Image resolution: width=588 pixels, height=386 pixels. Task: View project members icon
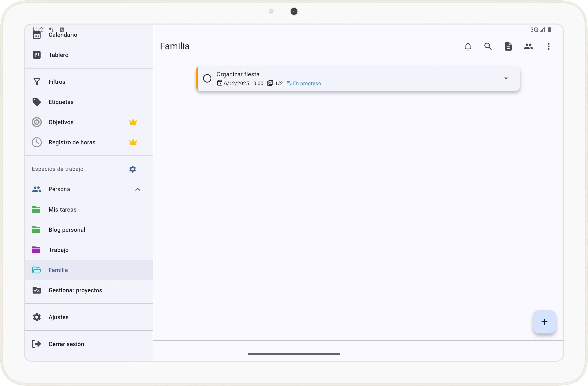(x=529, y=46)
